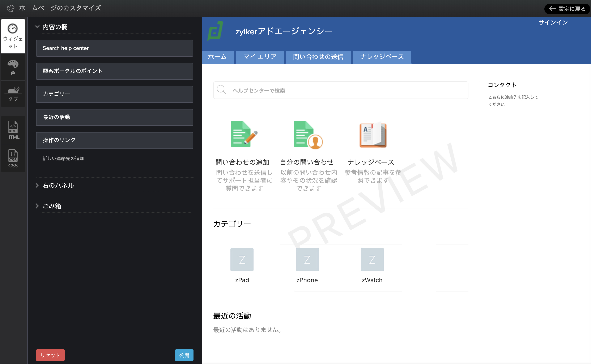The height and width of the screenshot is (364, 591).
Task: Click the 設定に戻る back button
Action: [567, 9]
